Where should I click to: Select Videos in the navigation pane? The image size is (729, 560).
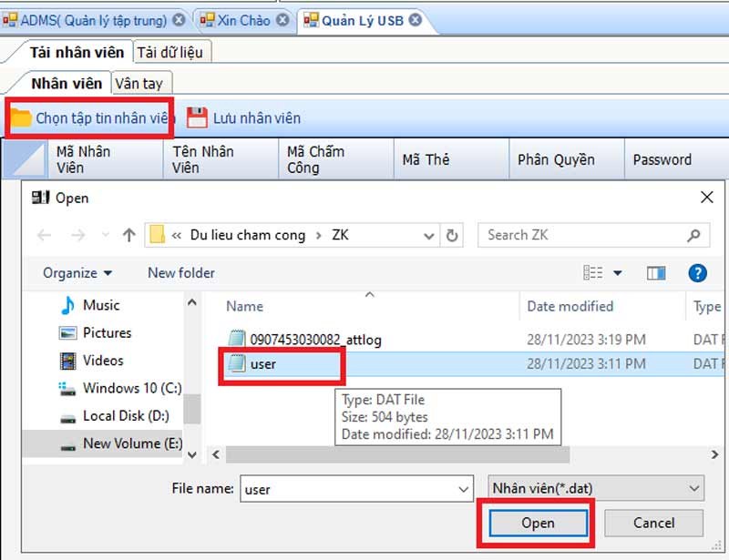click(103, 361)
